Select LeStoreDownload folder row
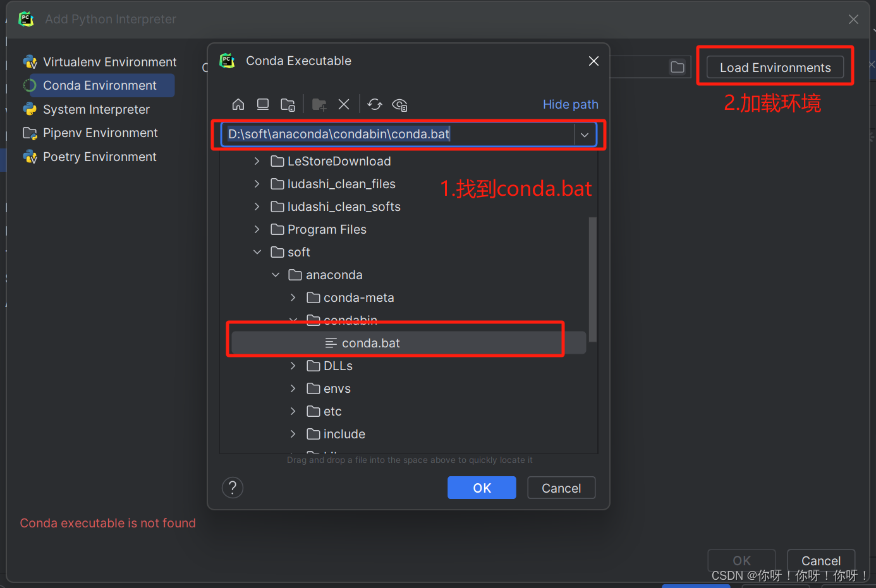The height and width of the screenshot is (588, 876). click(409, 161)
